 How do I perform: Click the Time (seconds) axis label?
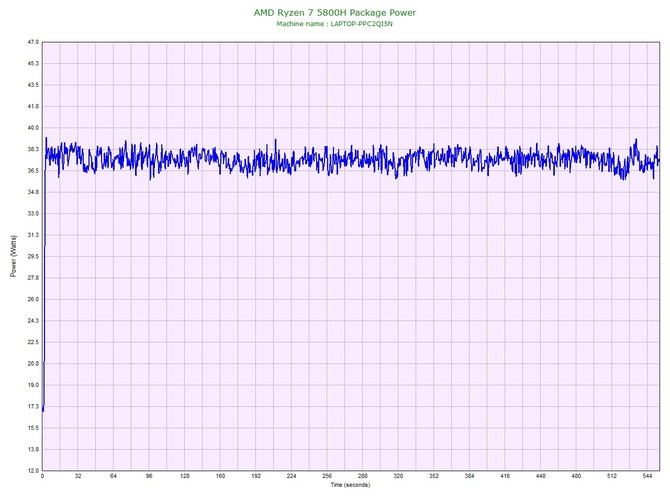pyautogui.click(x=350, y=485)
